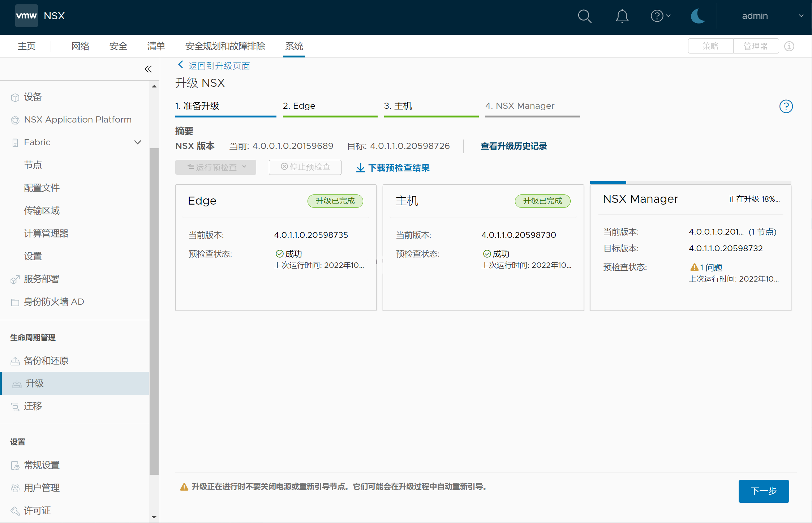Click the 设备 cube icon
Image resolution: width=812 pixels, height=523 pixels.
click(15, 98)
